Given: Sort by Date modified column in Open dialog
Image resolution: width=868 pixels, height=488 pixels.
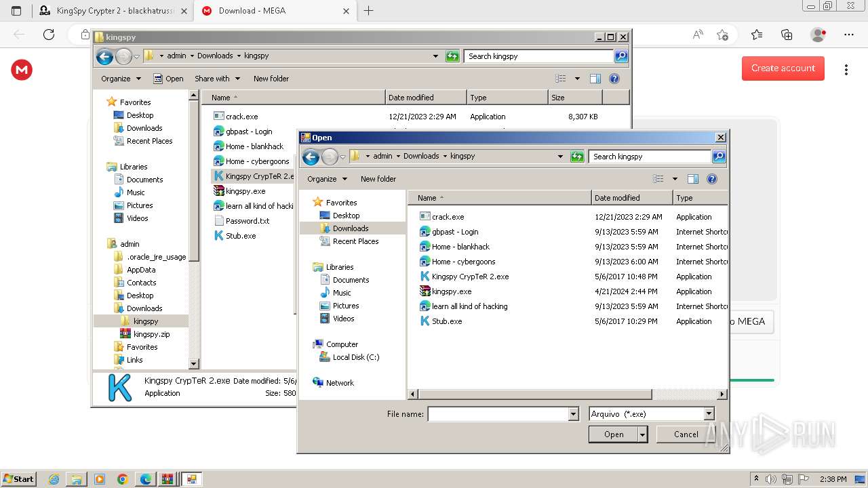Looking at the screenshot, I should 632,198.
